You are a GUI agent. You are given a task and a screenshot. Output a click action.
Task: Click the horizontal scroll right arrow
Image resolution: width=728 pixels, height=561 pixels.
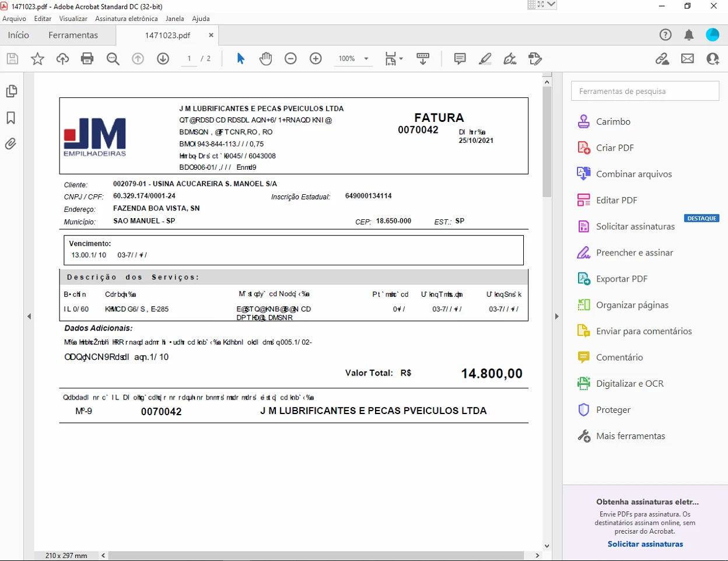tap(537, 556)
